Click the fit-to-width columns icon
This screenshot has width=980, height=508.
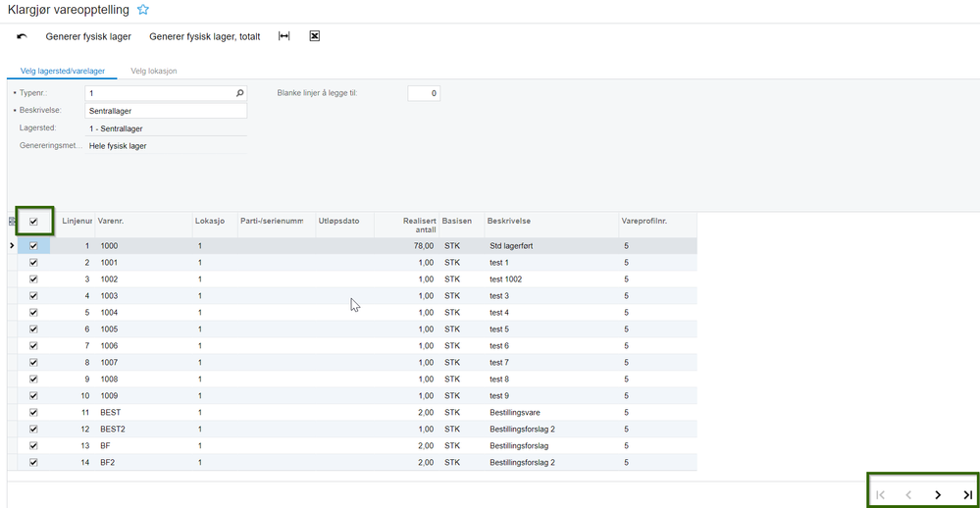(284, 36)
